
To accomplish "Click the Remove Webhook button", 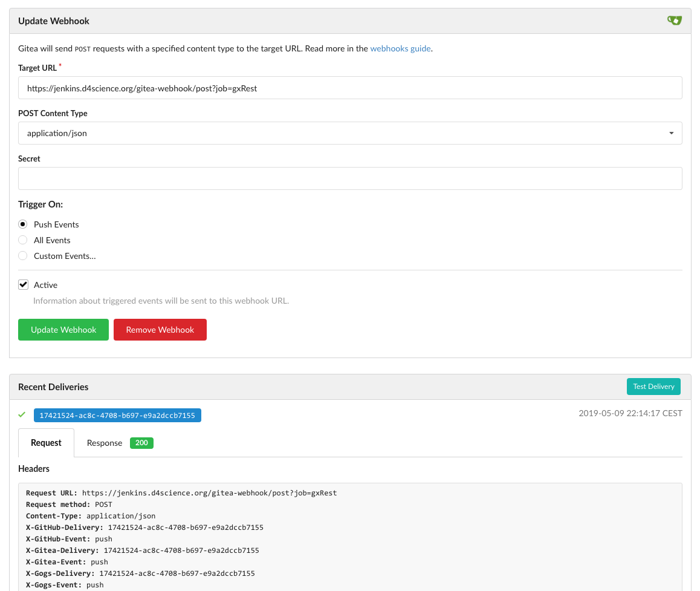I will tap(160, 330).
